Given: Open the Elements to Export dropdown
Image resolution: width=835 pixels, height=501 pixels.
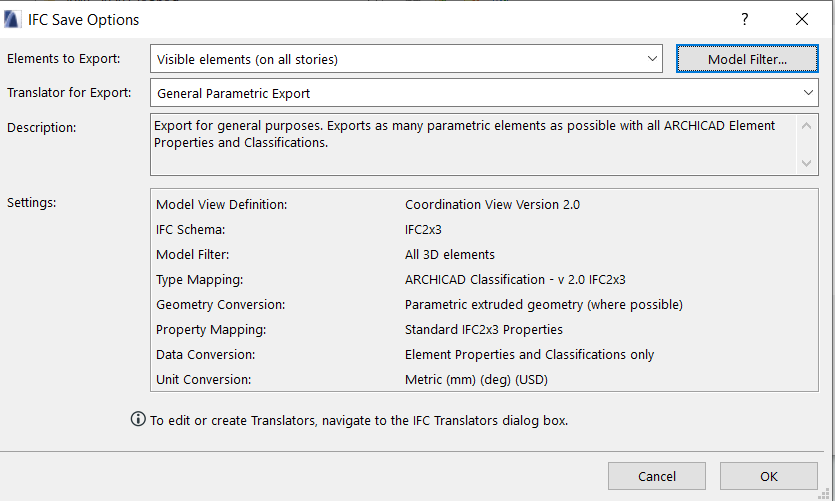Looking at the screenshot, I should 406,59.
